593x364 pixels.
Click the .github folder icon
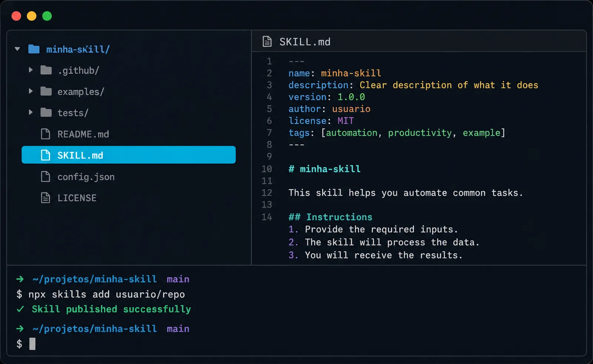click(x=46, y=70)
